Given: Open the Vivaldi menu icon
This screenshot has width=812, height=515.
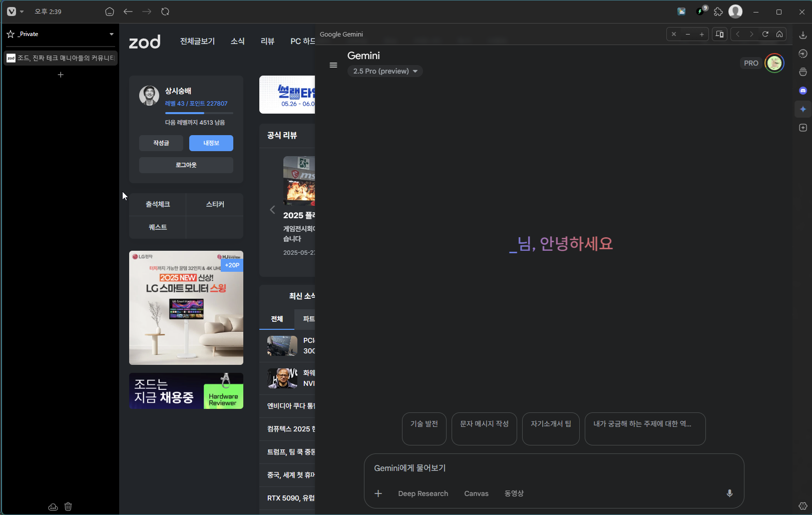Looking at the screenshot, I should tap(12, 12).
